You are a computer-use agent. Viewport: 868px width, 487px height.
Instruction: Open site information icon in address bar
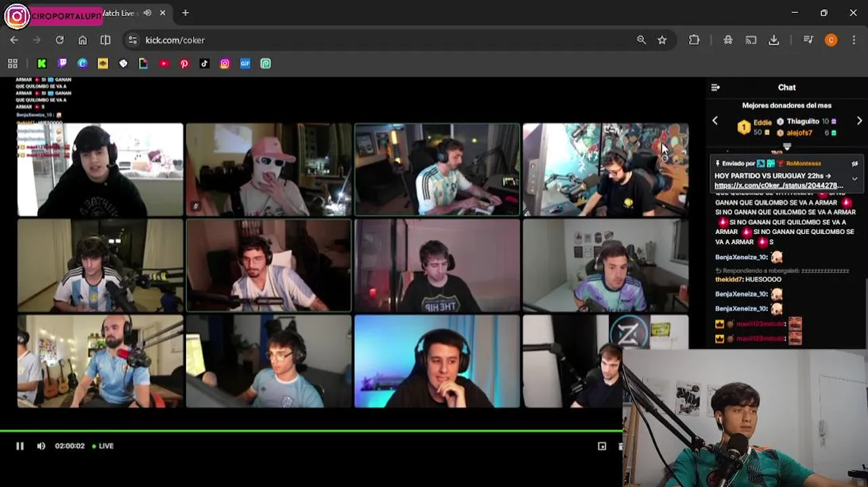click(x=132, y=40)
